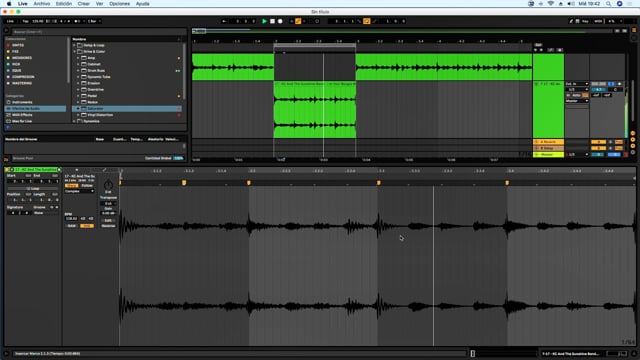640x360 pixels.
Task: Enable Draw Mode pencil in transport bar
Action: click(571, 21)
